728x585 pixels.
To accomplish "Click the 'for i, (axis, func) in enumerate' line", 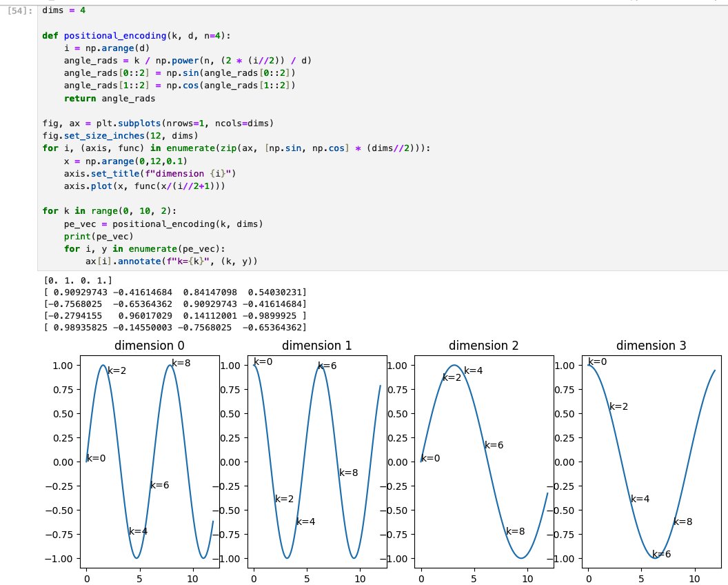I will [236, 148].
